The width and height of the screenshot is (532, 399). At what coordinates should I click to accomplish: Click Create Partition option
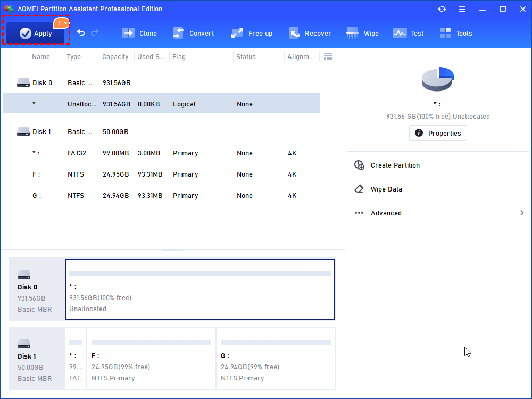coord(395,165)
